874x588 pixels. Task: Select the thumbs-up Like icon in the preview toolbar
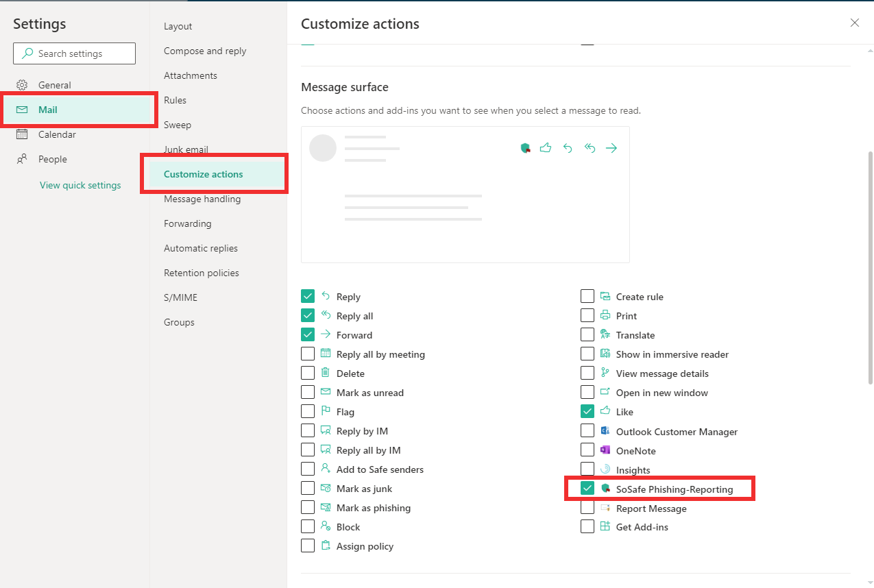click(x=546, y=147)
